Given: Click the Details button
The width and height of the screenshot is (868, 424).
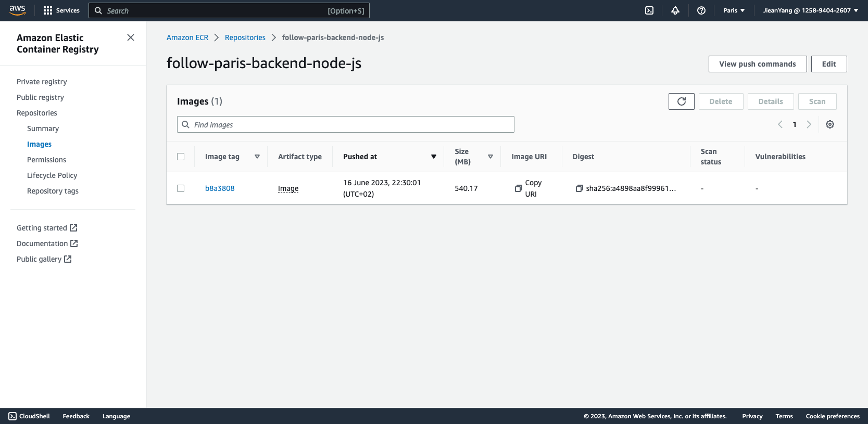Looking at the screenshot, I should click(771, 101).
